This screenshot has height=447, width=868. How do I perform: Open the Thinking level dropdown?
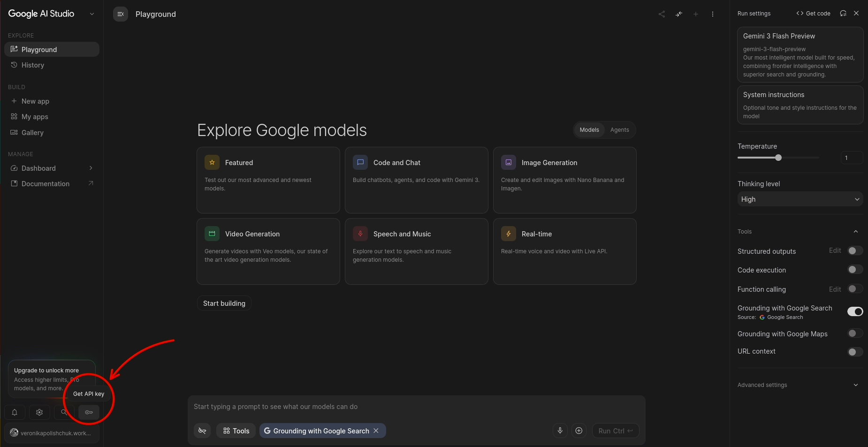pos(800,199)
